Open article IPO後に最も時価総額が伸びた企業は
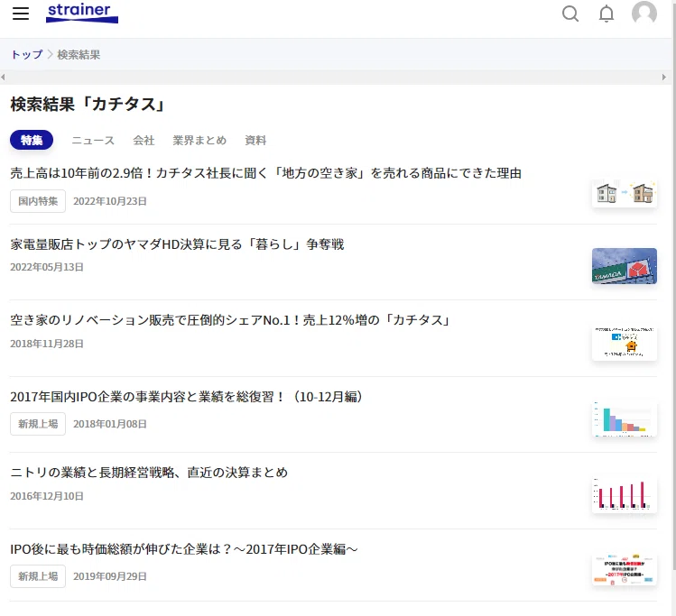The height and width of the screenshot is (616, 676). pyautogui.click(x=184, y=549)
